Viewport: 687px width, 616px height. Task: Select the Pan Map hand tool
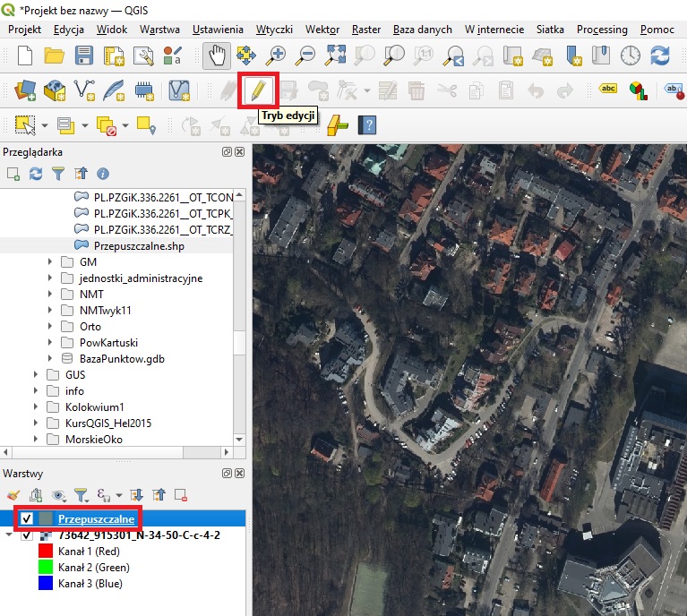pyautogui.click(x=215, y=56)
